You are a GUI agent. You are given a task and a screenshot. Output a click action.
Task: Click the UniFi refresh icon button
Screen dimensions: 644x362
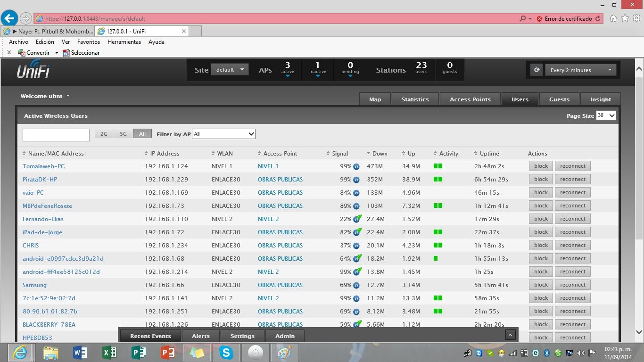(x=536, y=70)
